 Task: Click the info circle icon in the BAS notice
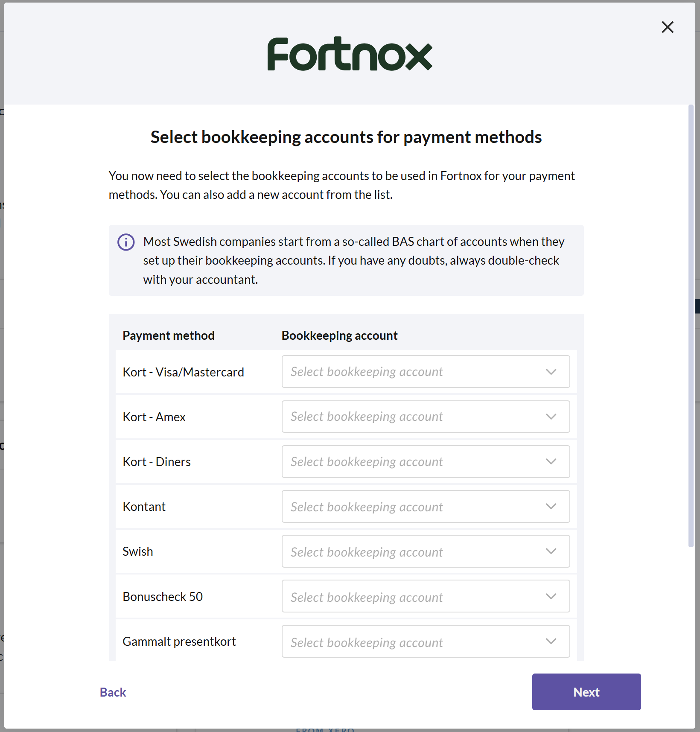point(126,242)
